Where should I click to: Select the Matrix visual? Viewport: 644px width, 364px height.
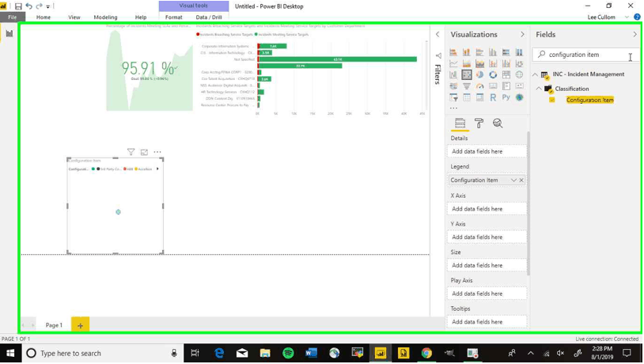tap(479, 97)
